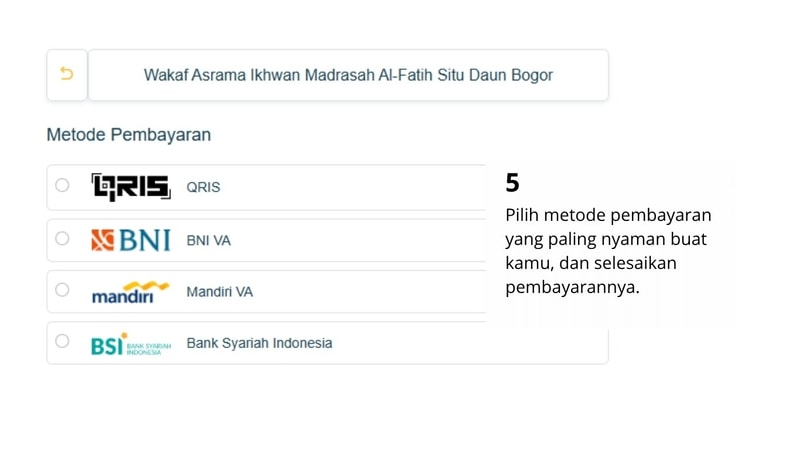Click the step number 5 label
Viewport: 800px width, 450px height.
click(512, 183)
